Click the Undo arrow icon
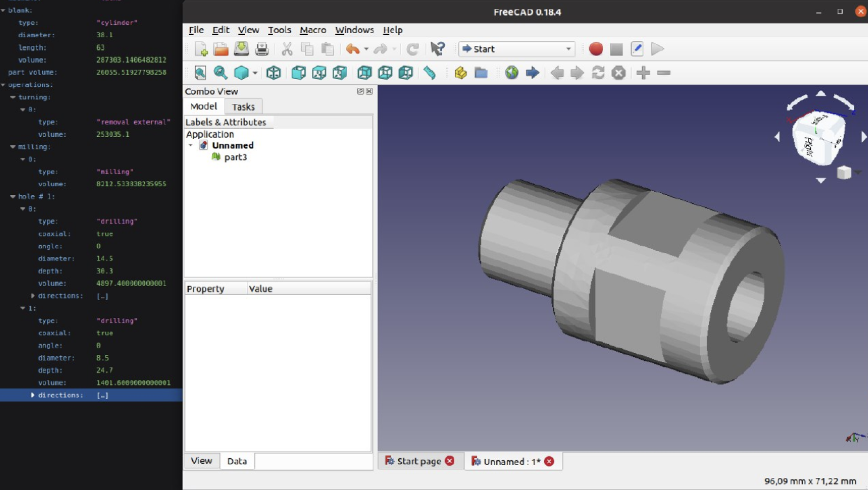This screenshot has width=868, height=490. pyautogui.click(x=352, y=49)
